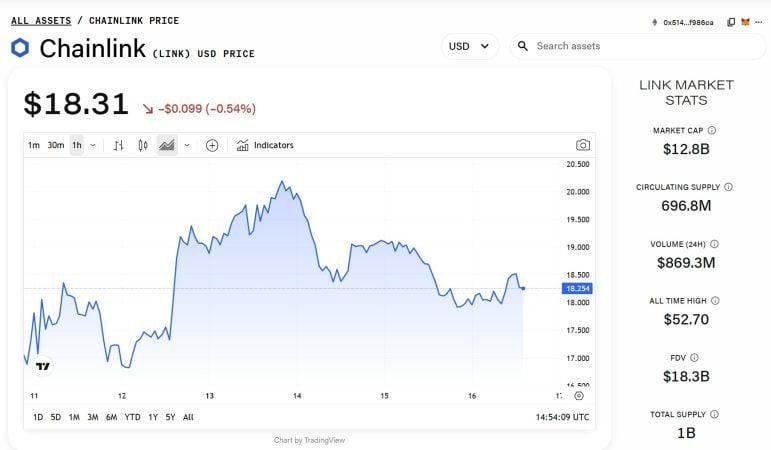Viewport: 771px width, 450px height.
Task: Select the 5D date range
Action: point(56,417)
